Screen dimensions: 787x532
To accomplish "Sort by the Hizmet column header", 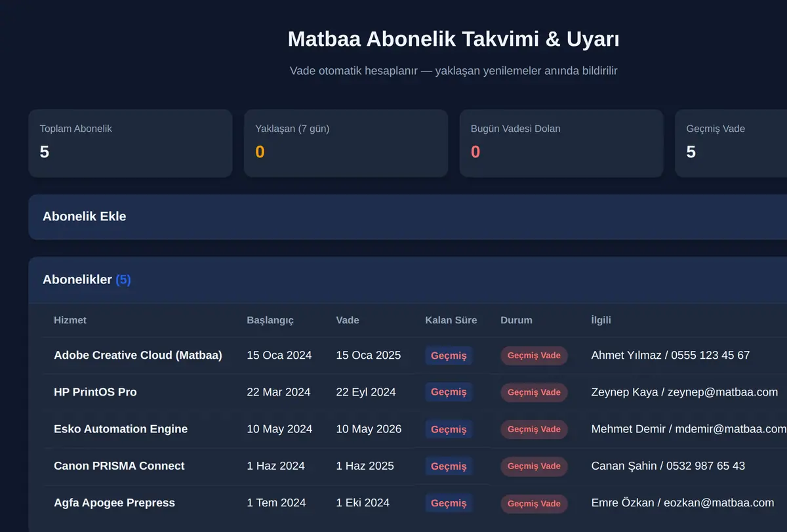I will coord(70,320).
